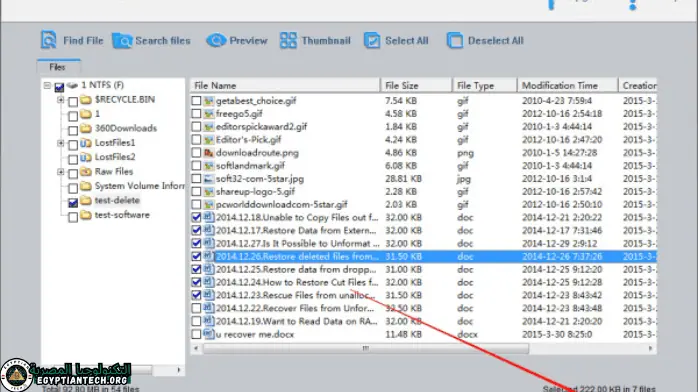This screenshot has width=698, height=392.
Task: Click the $RECYCLE.BIN folder icon
Action: pos(86,100)
